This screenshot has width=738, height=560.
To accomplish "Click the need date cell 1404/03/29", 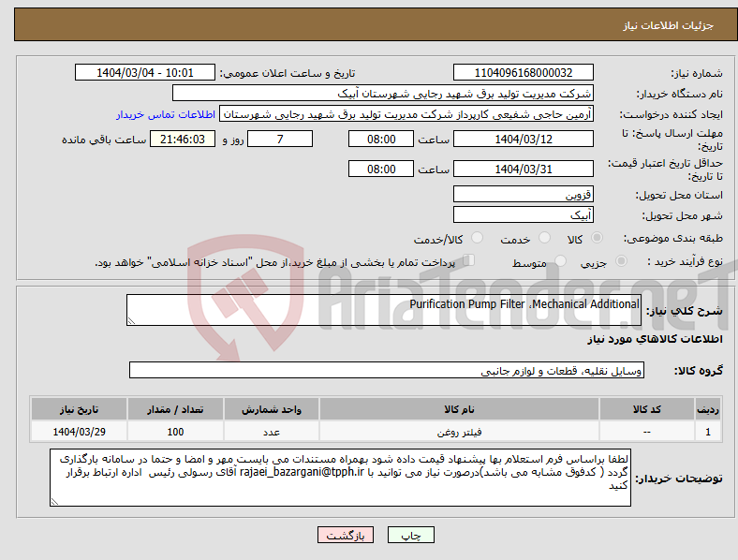I will pos(79,432).
